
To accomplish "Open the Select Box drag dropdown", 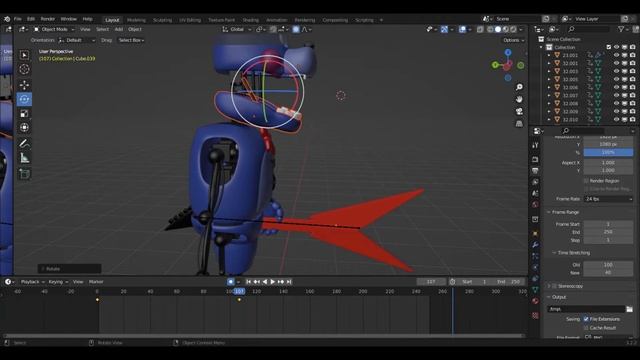I will [x=131, y=40].
